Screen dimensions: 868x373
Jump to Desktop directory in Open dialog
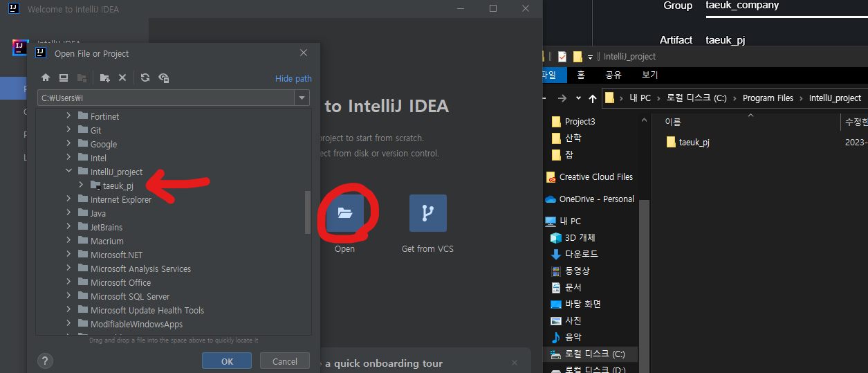64,78
